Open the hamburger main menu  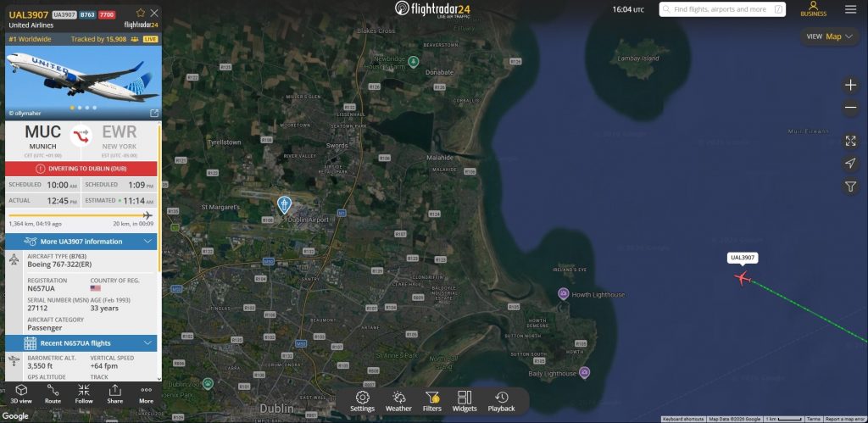coord(850,9)
